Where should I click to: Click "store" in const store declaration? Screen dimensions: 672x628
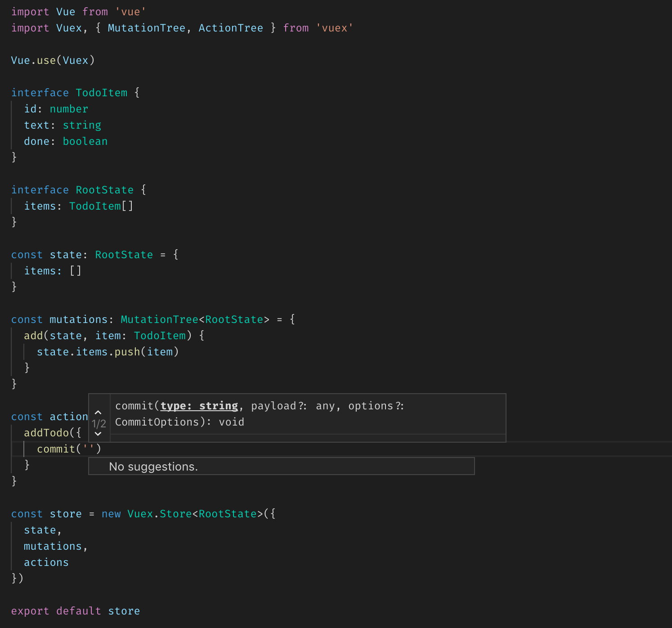tap(66, 514)
